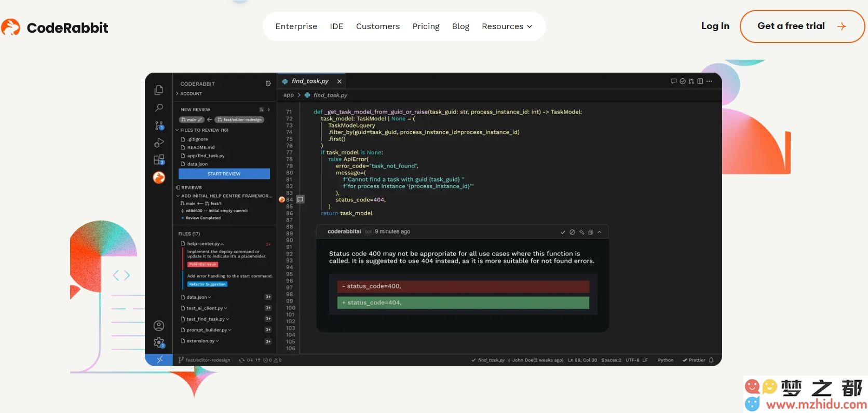Click the dismiss circle-slash icon on the comment
The height and width of the screenshot is (413, 868).
point(572,232)
